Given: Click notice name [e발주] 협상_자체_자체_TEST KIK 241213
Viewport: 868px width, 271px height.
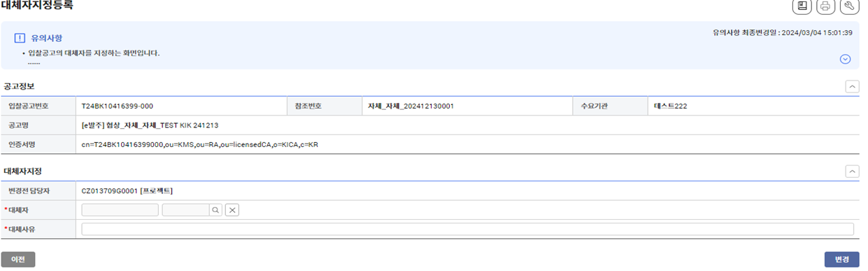Looking at the screenshot, I should pos(150,125).
